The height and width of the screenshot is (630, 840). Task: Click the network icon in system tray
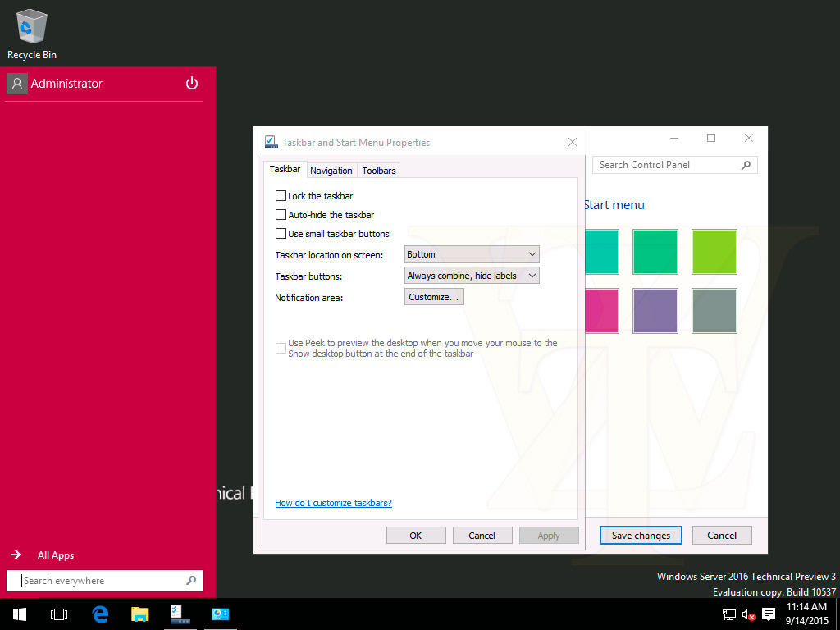(728, 614)
